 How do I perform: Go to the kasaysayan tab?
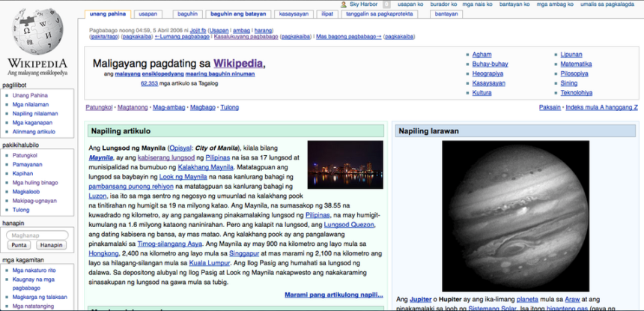[294, 14]
